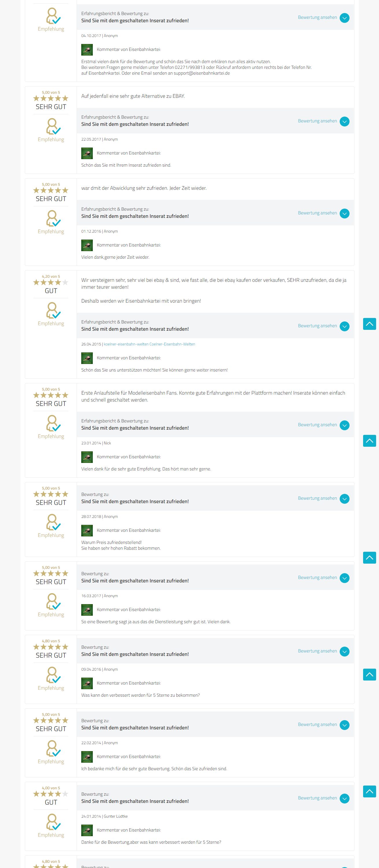
Task: Click scroll-to-top arrow beside the 26.04.2015 review
Action: pyautogui.click(x=369, y=324)
